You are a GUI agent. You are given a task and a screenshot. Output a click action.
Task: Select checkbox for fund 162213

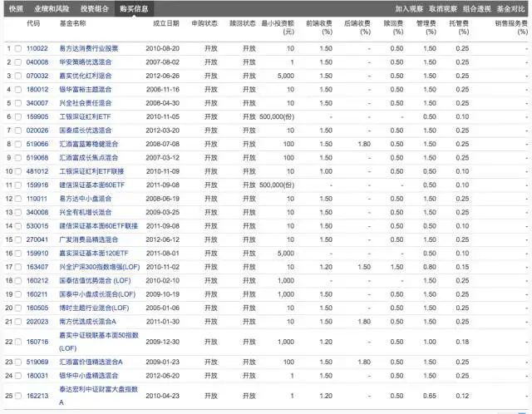tap(18, 396)
